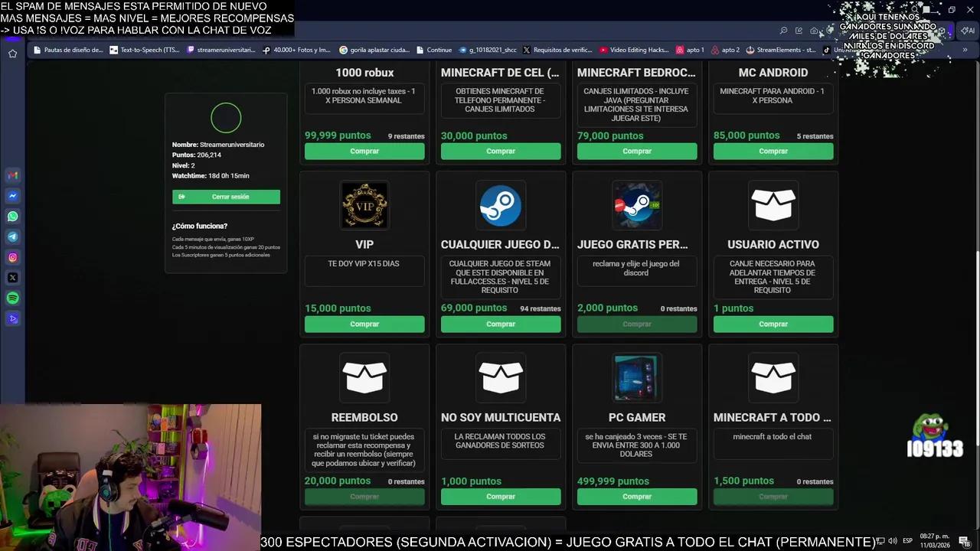Open Gmail from the browser sidebar

(x=13, y=175)
